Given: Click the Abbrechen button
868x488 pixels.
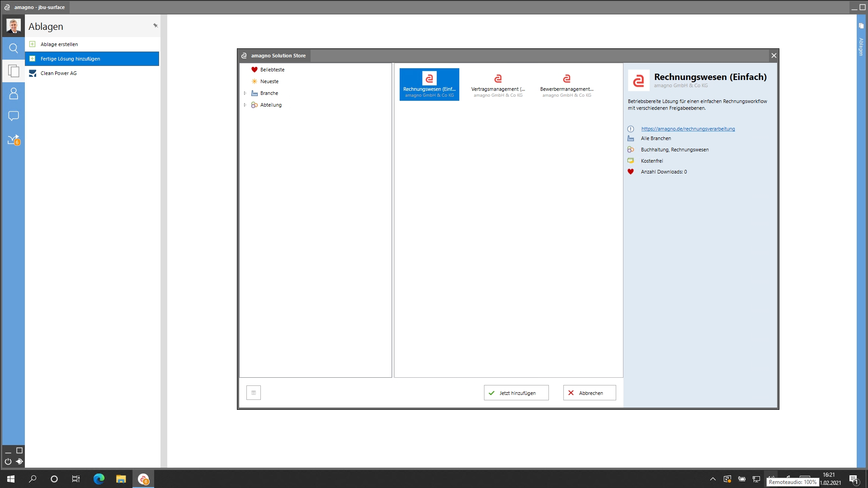Looking at the screenshot, I should coord(590,393).
